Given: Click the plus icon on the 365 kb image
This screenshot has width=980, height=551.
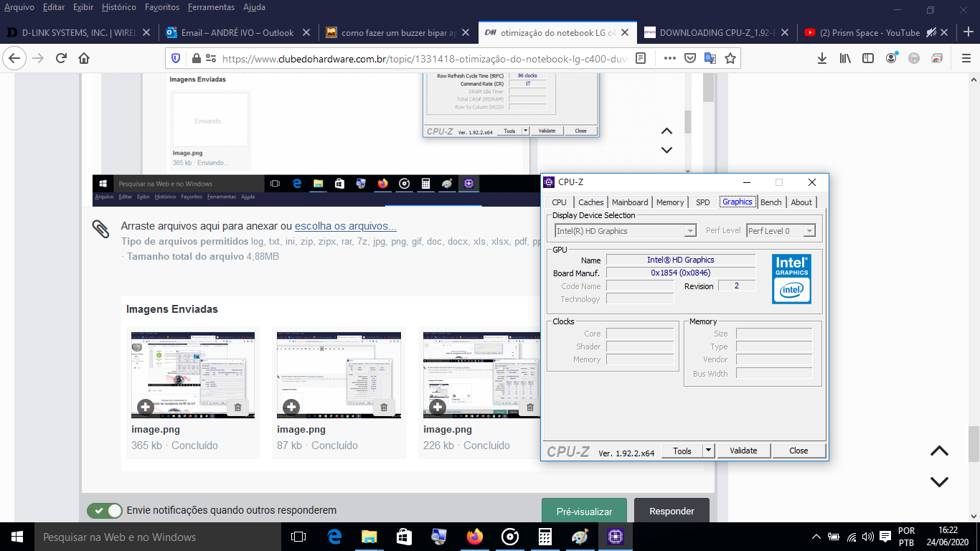Looking at the screenshot, I should [145, 407].
